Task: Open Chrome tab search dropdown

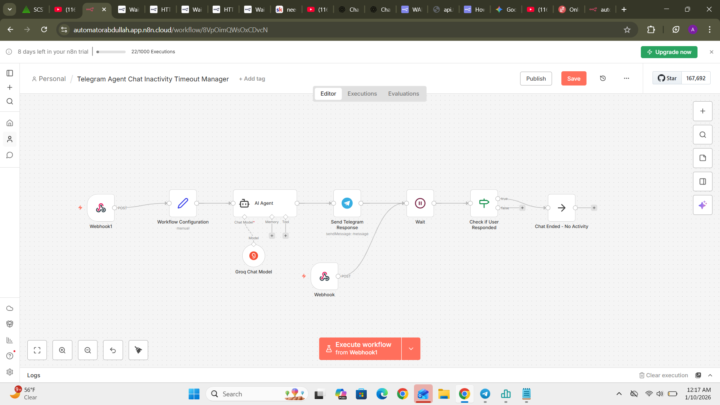Action: (x=9, y=9)
